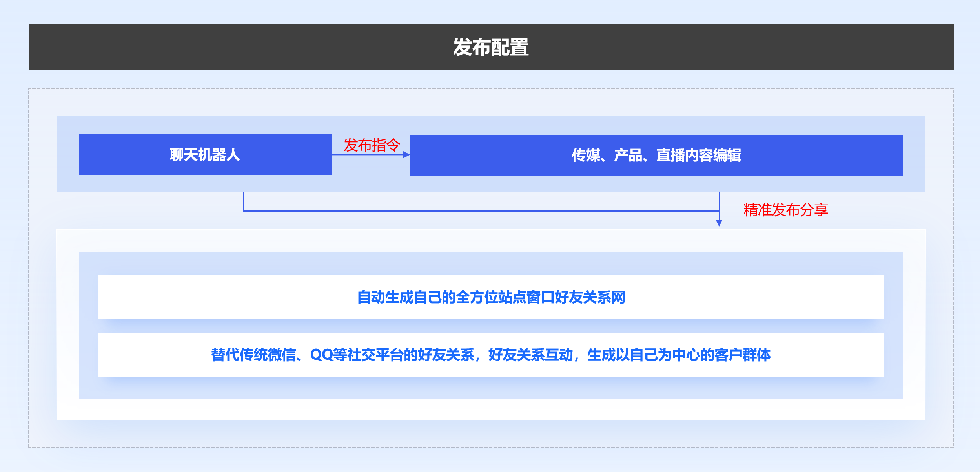Viewport: 980px width, 472px height.
Task: Click the connector's bottom-left corner below 聊天机器人
Action: pos(244,210)
